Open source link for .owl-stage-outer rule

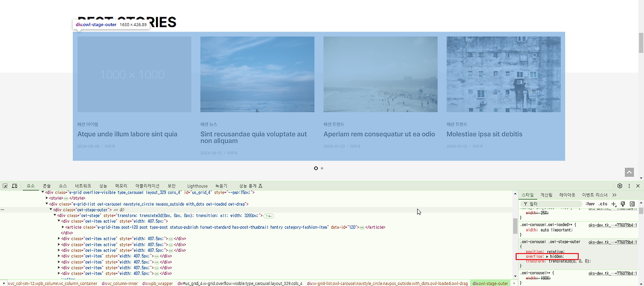[613, 242]
